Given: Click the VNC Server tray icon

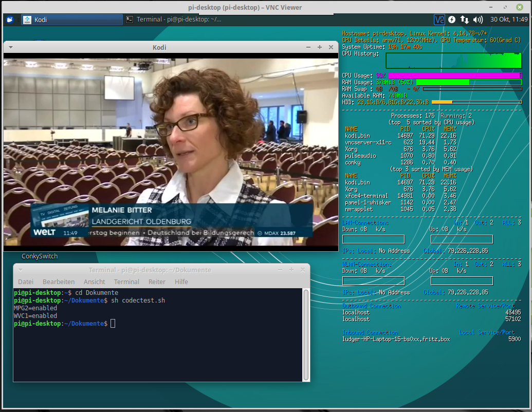Looking at the screenshot, I should (x=439, y=20).
